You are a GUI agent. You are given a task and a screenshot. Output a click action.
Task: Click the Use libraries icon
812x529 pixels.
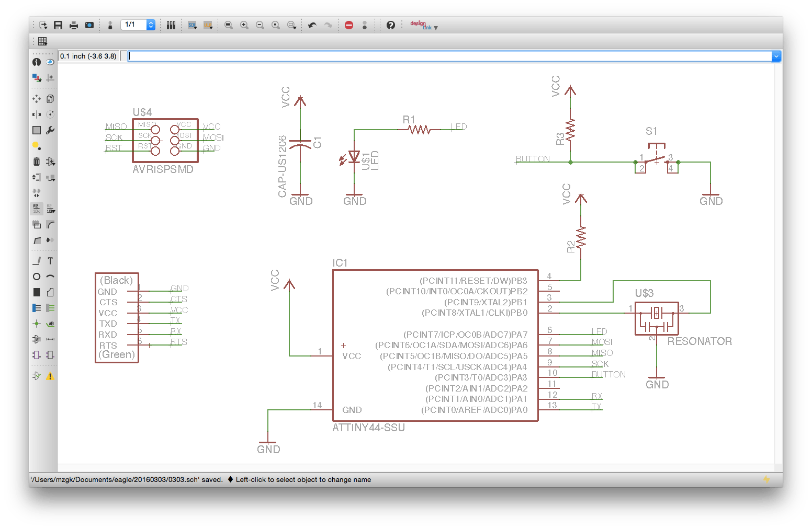171,25
